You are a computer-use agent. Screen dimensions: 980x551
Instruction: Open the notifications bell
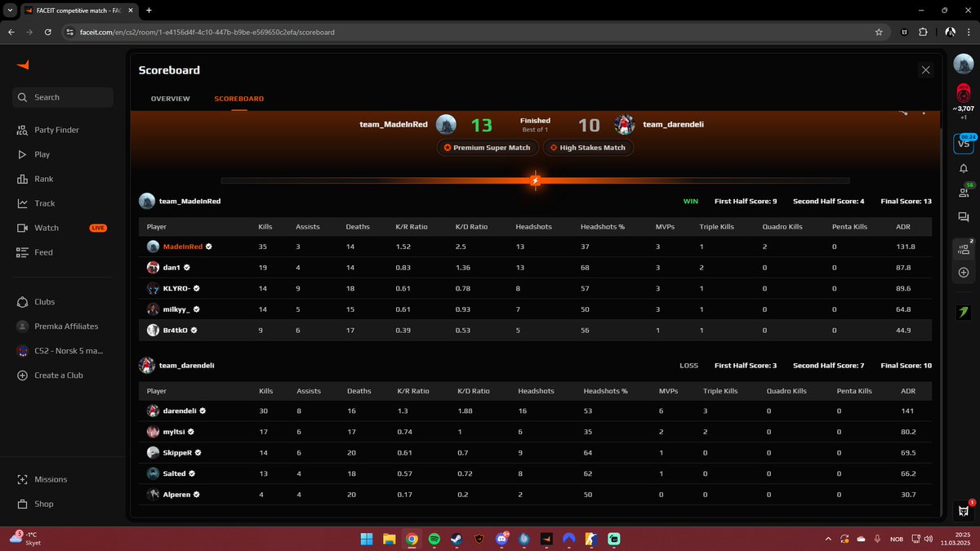pos(964,168)
